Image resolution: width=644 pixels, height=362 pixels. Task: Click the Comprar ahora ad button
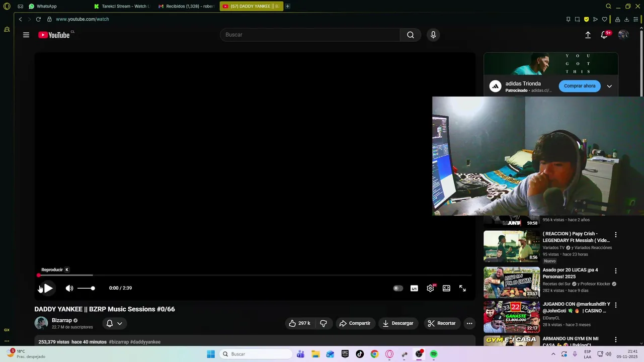580,86
